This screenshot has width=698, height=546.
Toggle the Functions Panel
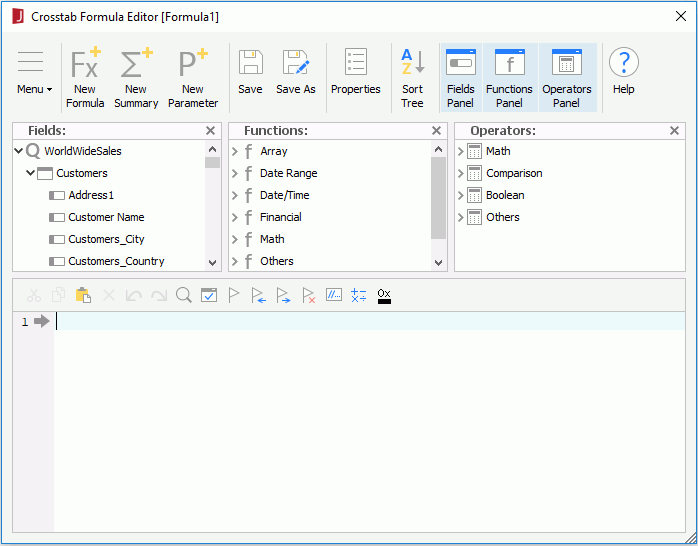[x=509, y=78]
